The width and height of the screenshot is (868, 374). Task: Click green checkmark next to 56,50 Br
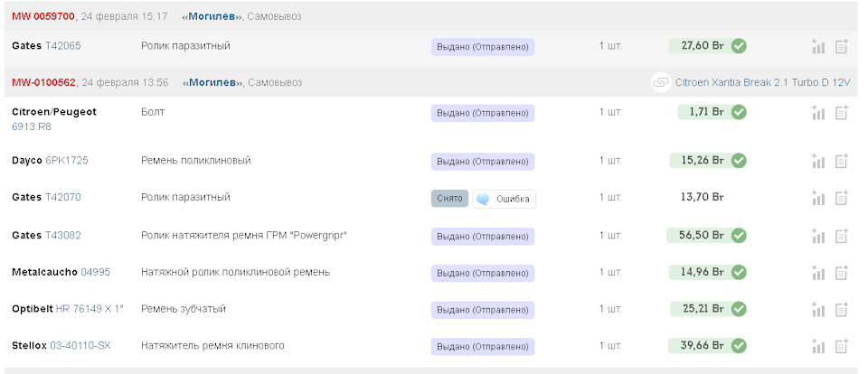[739, 235]
